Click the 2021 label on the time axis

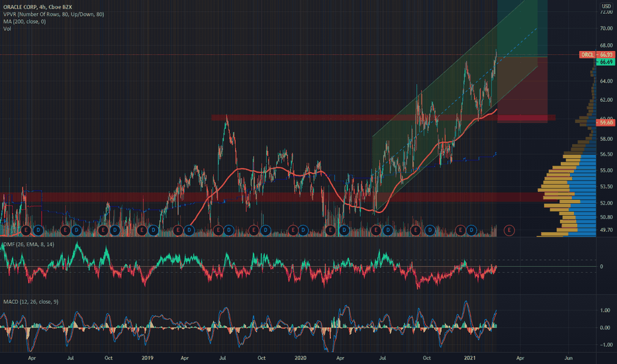tap(470, 358)
